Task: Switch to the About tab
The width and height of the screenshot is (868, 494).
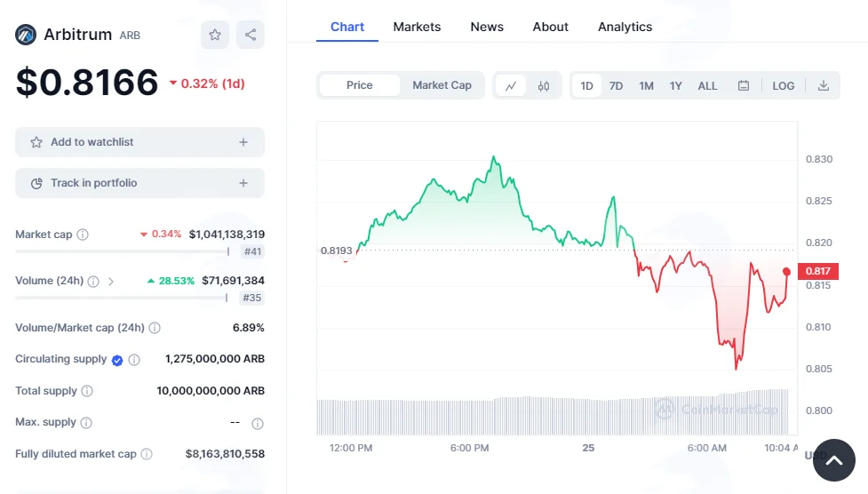Action: pos(550,27)
